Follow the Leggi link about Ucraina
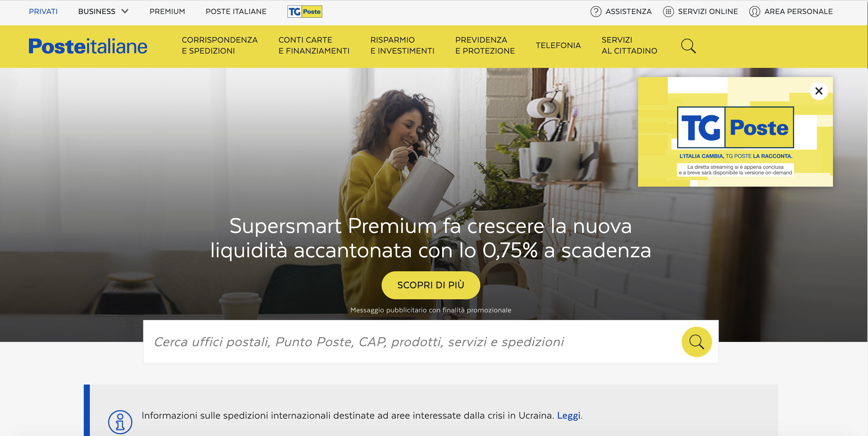 pos(568,415)
